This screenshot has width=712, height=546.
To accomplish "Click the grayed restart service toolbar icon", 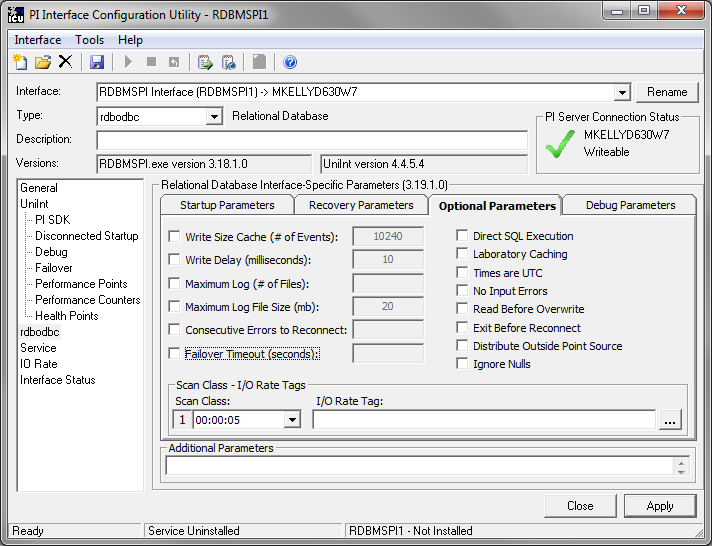I will pyautogui.click(x=174, y=62).
